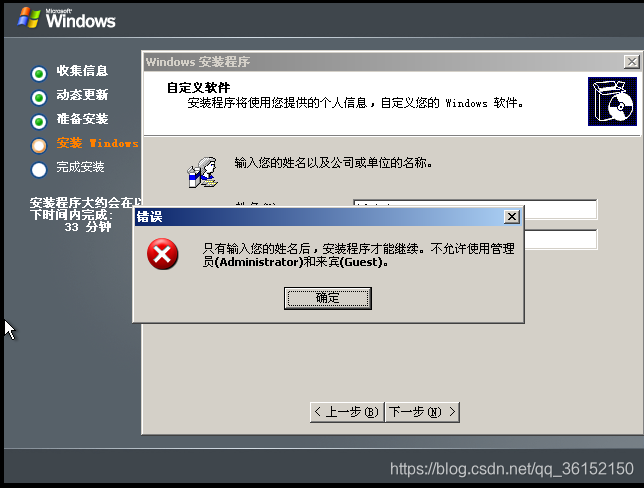The width and height of the screenshot is (644, 488).
Task: Select the 准备安装 step indicator
Action: click(x=39, y=122)
